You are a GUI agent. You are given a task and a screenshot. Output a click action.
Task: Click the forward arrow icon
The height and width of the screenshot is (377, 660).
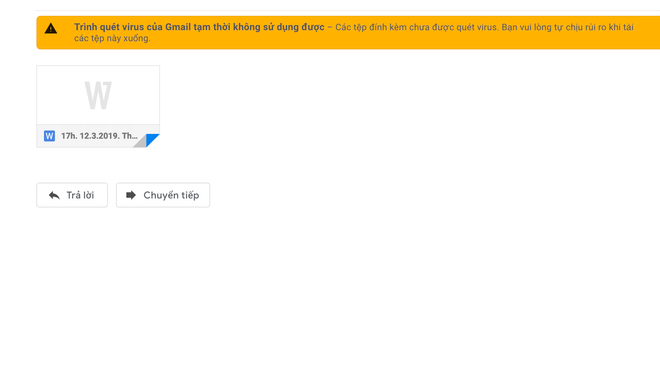click(131, 195)
